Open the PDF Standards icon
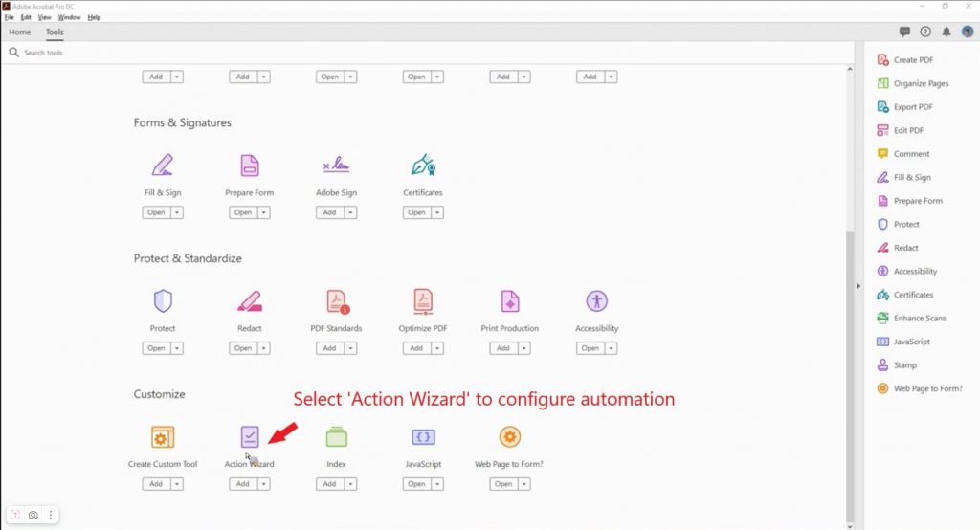 click(338, 301)
